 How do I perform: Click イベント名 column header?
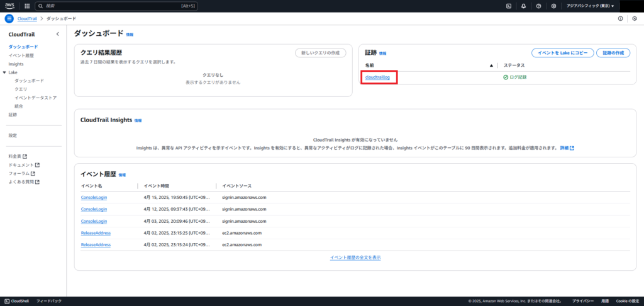91,186
